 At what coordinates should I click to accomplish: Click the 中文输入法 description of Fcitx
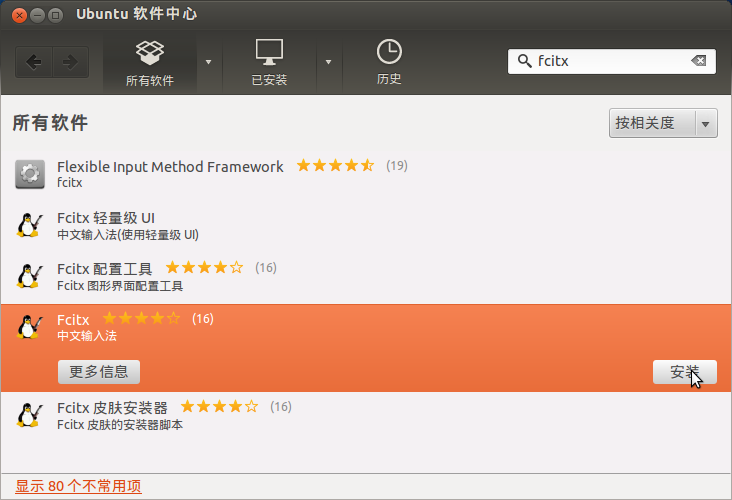tap(87, 336)
